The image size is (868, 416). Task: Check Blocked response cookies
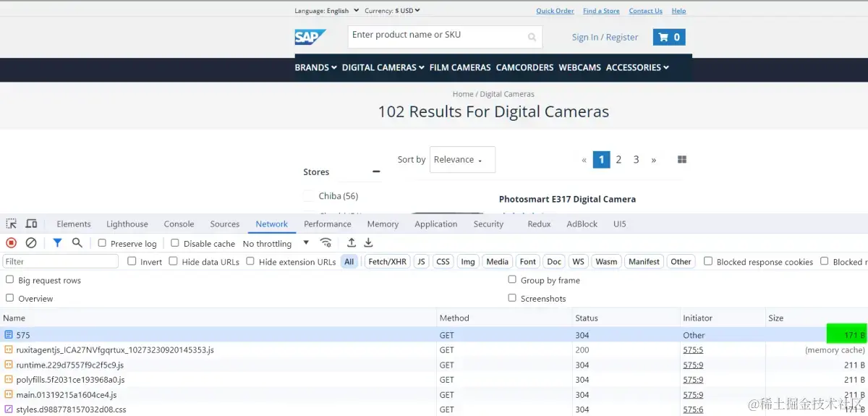(708, 261)
